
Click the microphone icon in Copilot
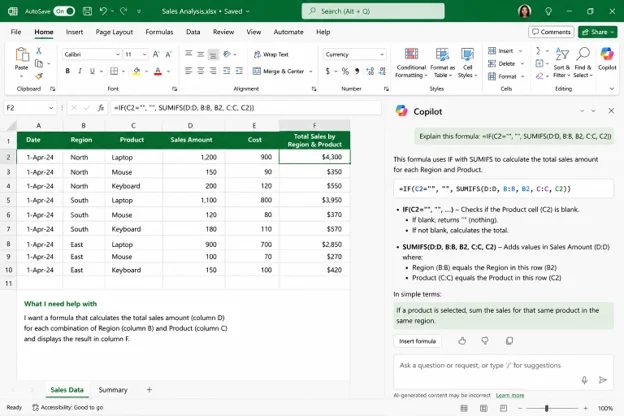point(584,380)
